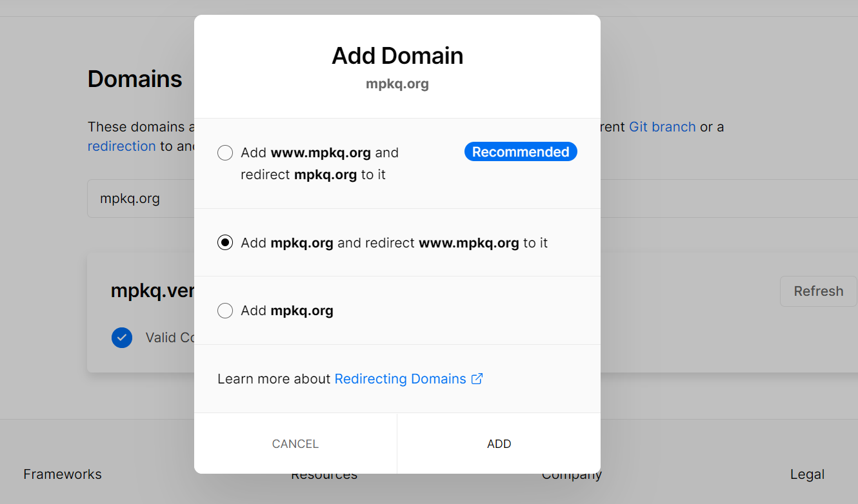Click the mpkq.org subtitle under Add Domain
858x504 pixels.
pos(397,84)
